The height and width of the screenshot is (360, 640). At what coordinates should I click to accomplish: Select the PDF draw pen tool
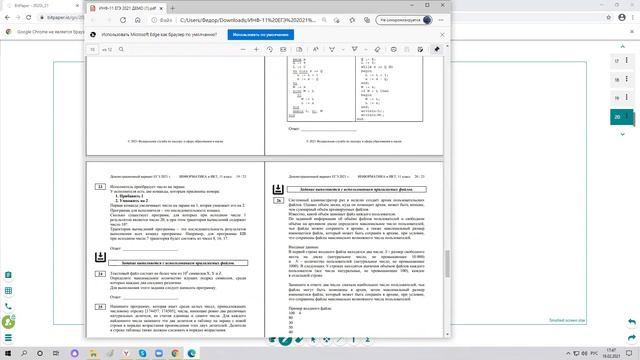coord(332,49)
